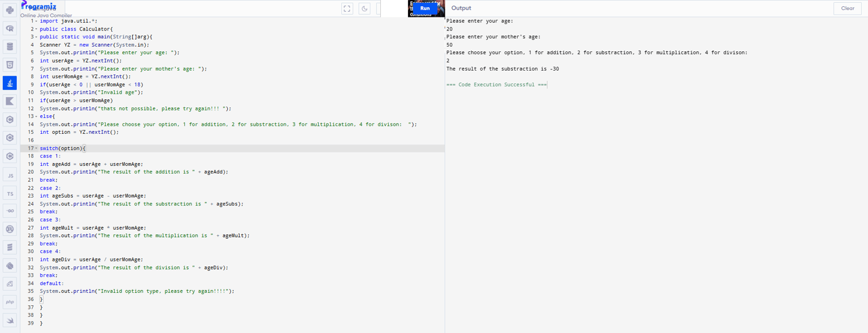Select the HTML5 editor icon in sidebar
Screen dimensions: 868x333
10,64
